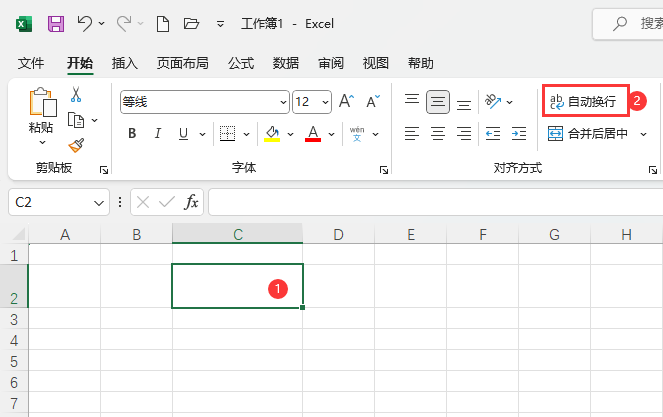This screenshot has width=663, height=417.
Task: Switch to the 插入 tab
Action: [x=124, y=63]
